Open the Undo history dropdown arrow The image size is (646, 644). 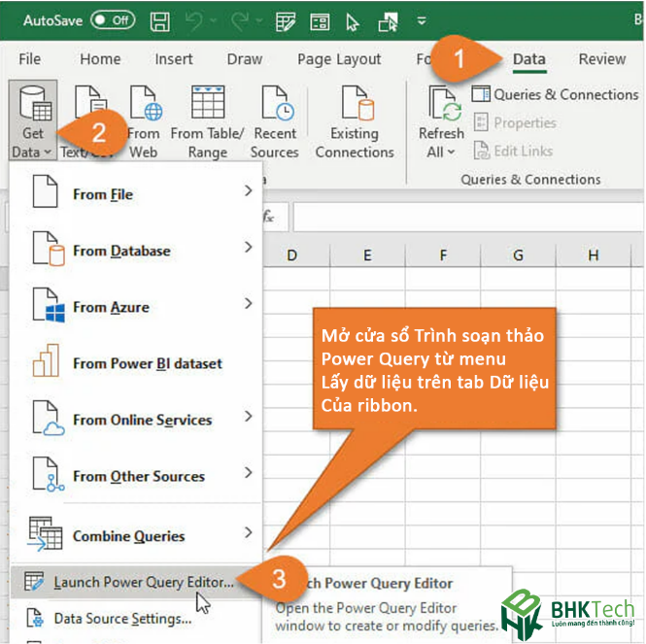pos(214,20)
